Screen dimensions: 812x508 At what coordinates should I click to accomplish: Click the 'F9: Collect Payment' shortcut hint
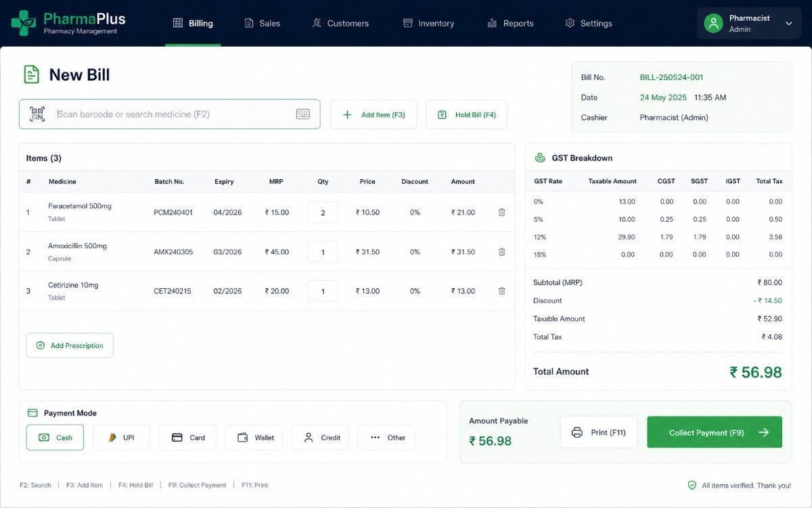pyautogui.click(x=198, y=485)
